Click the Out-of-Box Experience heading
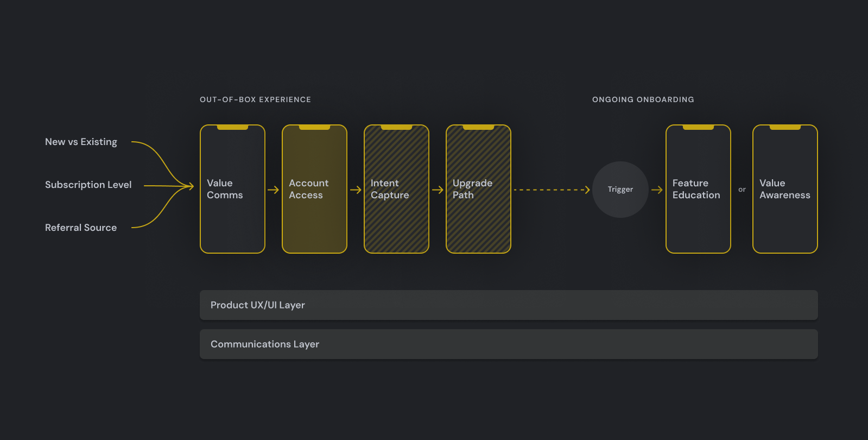 click(255, 100)
